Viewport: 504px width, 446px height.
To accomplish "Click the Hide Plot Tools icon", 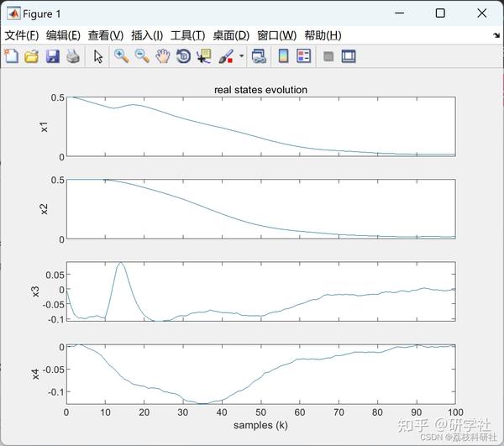I will click(328, 56).
